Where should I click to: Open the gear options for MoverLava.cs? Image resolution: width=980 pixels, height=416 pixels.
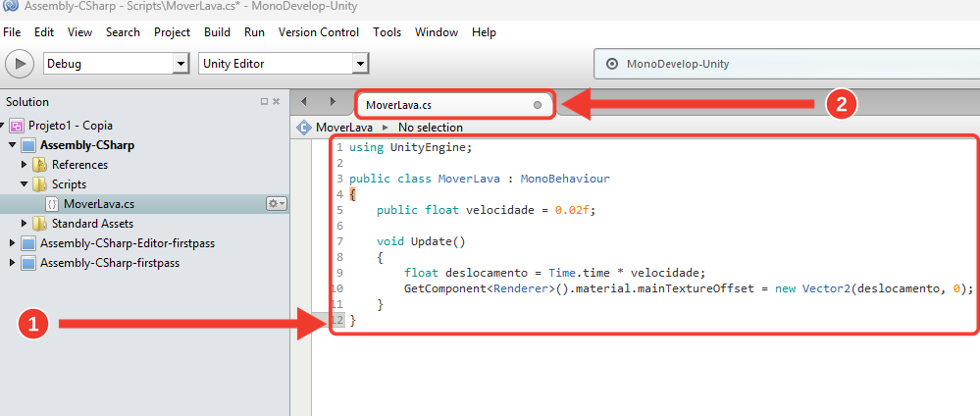point(277,204)
